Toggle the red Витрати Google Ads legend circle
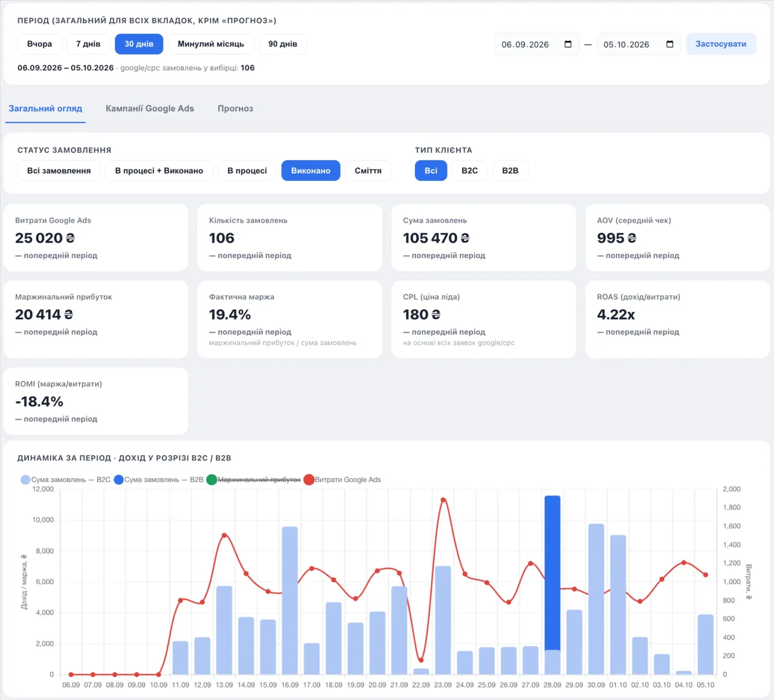This screenshot has height=700, width=774. pyautogui.click(x=308, y=479)
